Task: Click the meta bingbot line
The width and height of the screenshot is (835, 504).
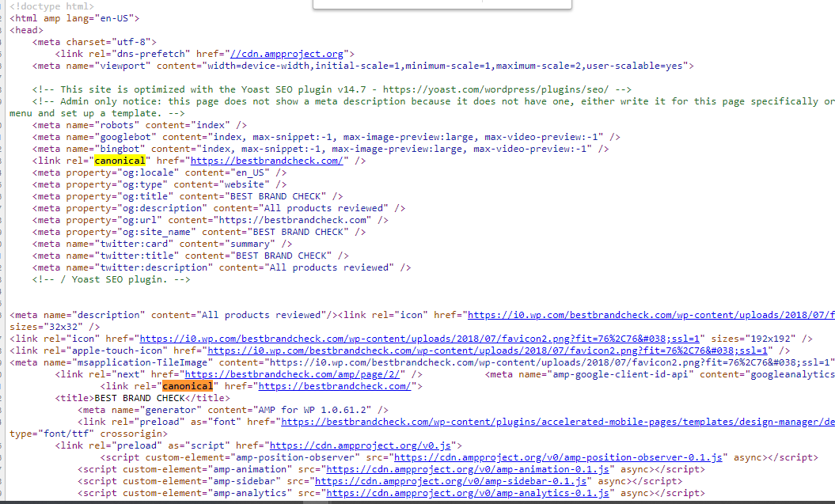Action: click(320, 149)
